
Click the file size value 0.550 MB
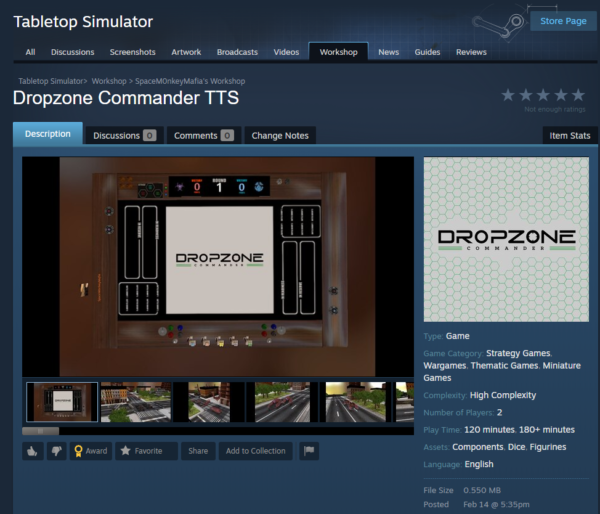tap(482, 490)
